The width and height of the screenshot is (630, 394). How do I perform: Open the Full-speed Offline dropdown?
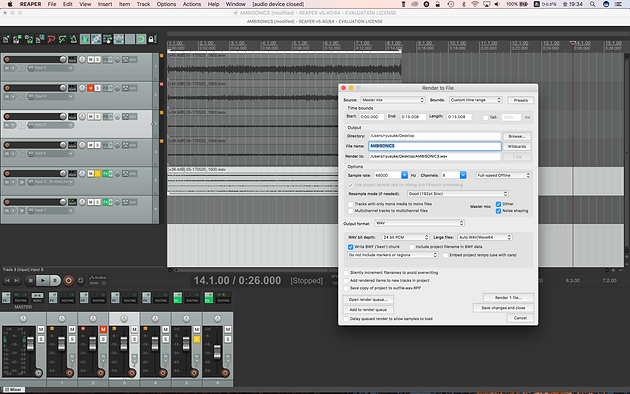point(503,175)
